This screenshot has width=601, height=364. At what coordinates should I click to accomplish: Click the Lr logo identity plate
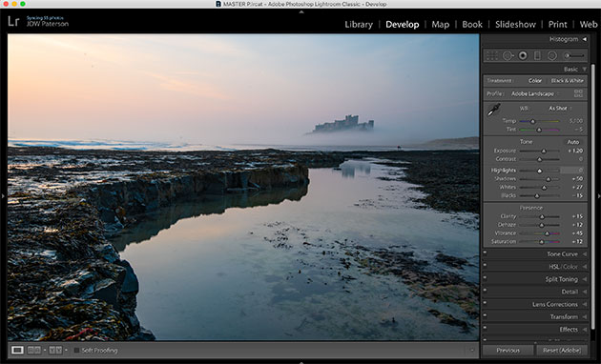pos(13,21)
